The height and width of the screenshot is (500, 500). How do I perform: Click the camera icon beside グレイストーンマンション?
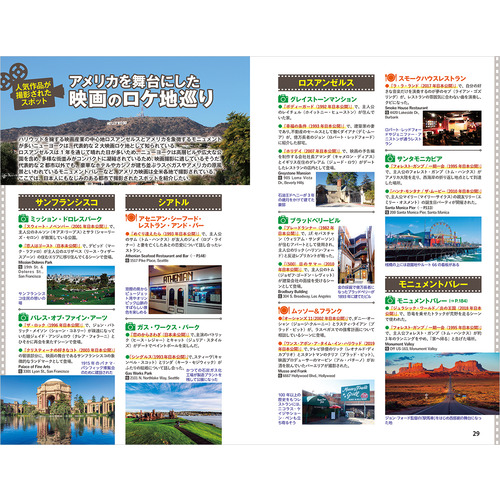click(x=283, y=99)
